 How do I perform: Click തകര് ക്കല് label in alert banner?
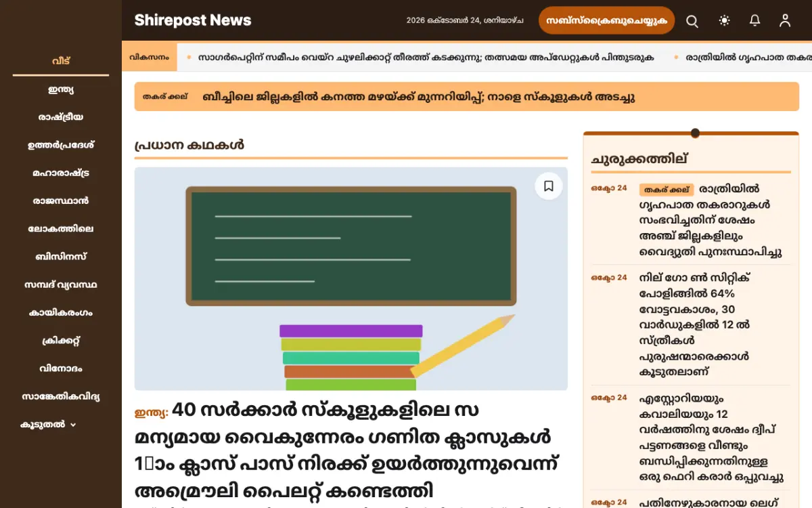(x=165, y=97)
